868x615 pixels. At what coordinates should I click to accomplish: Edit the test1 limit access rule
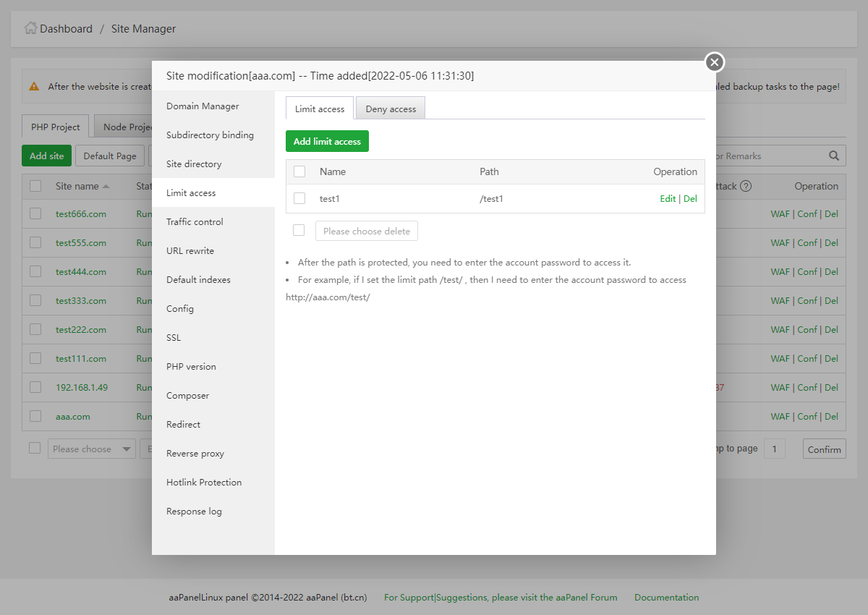click(x=668, y=198)
